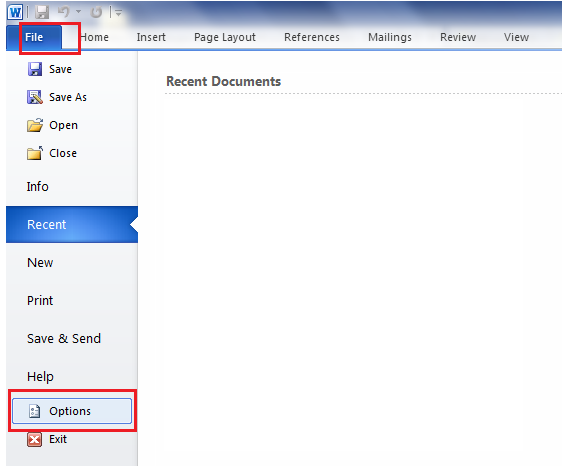Open Customize Quick Access Toolbar dropdown
Screen dimensions: 564x466
(x=118, y=13)
